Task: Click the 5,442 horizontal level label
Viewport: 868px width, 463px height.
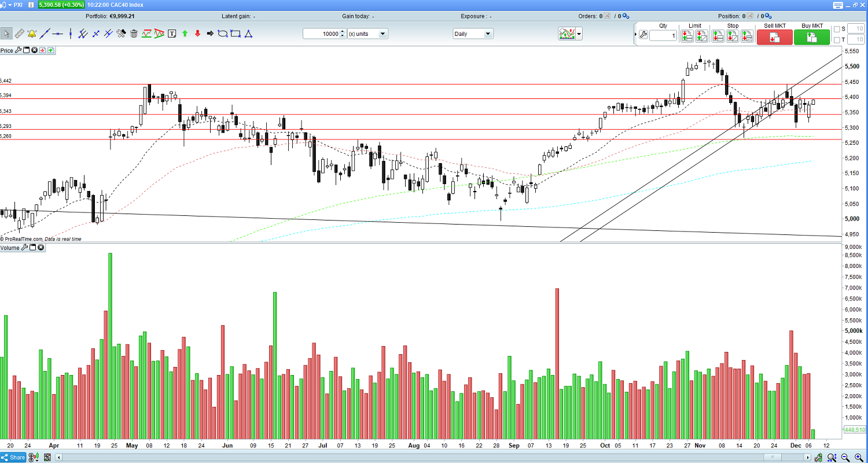Action: [x=6, y=81]
